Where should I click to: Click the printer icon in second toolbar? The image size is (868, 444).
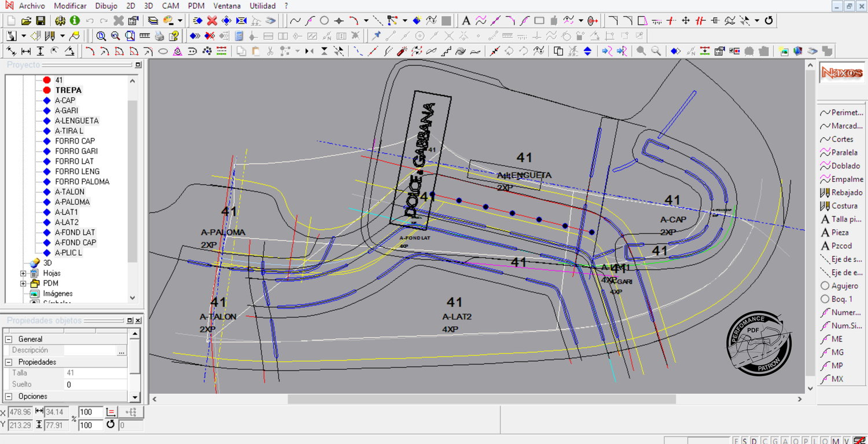159,36
